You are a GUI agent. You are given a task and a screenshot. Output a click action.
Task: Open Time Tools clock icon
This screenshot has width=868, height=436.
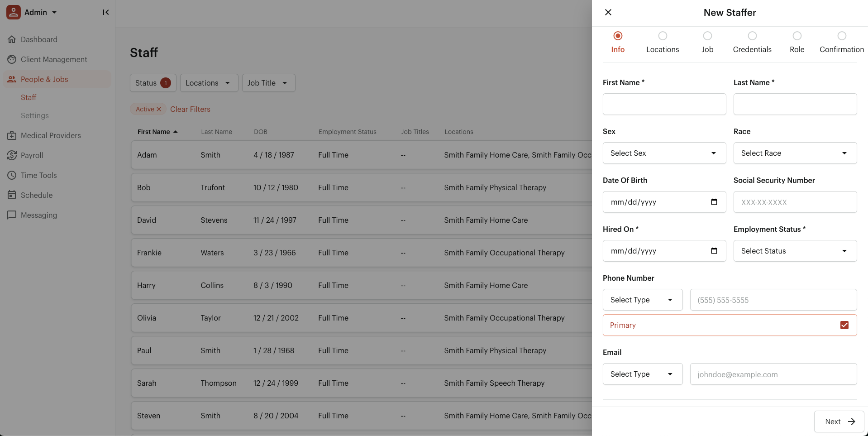(12, 175)
